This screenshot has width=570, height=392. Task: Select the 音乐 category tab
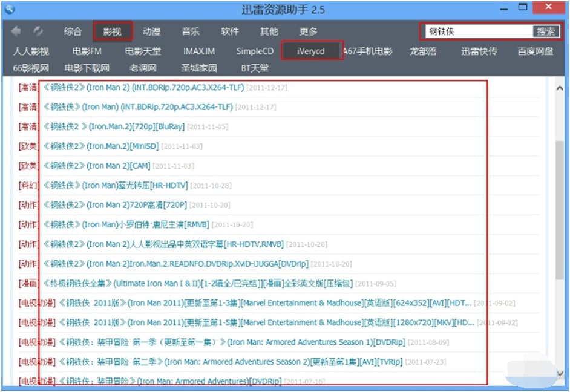coord(191,31)
